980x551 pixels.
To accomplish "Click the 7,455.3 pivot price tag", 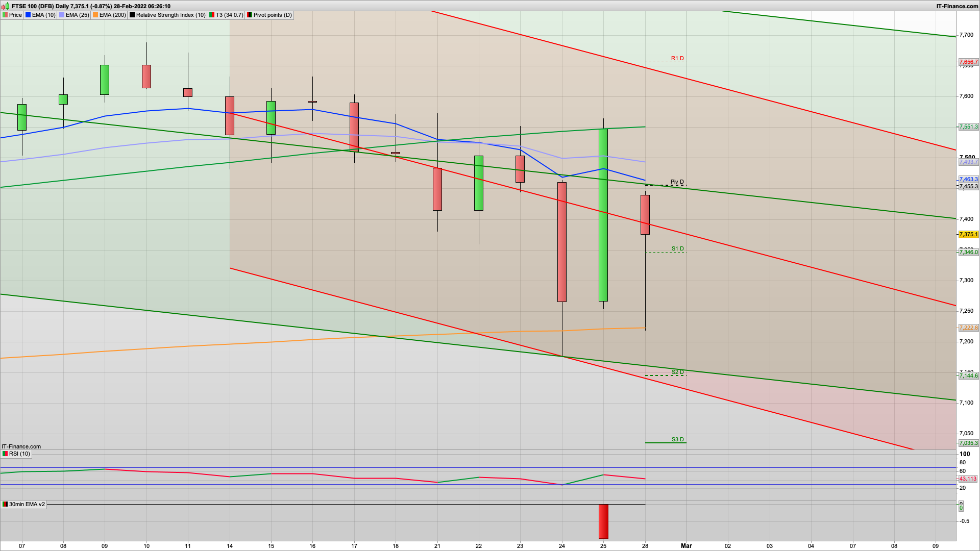I will coord(968,186).
